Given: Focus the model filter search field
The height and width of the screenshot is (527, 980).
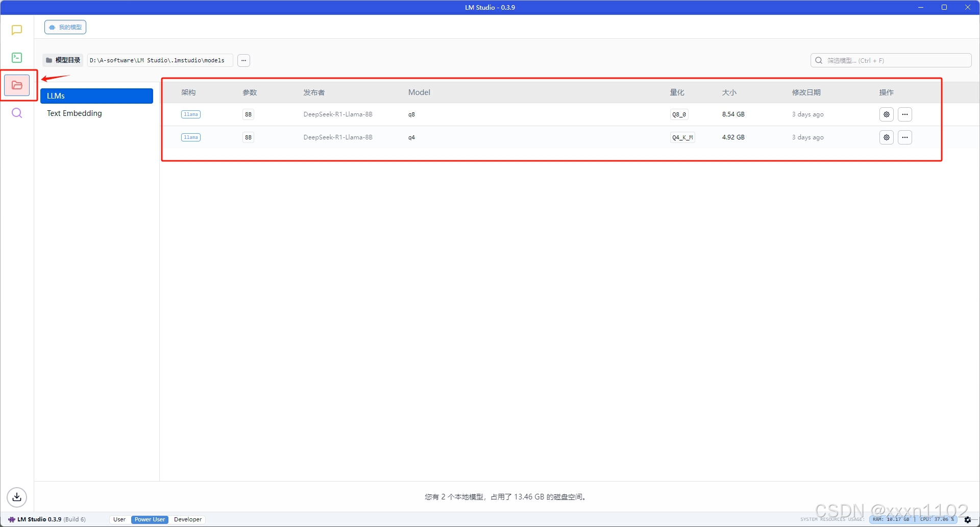Looking at the screenshot, I should point(891,60).
